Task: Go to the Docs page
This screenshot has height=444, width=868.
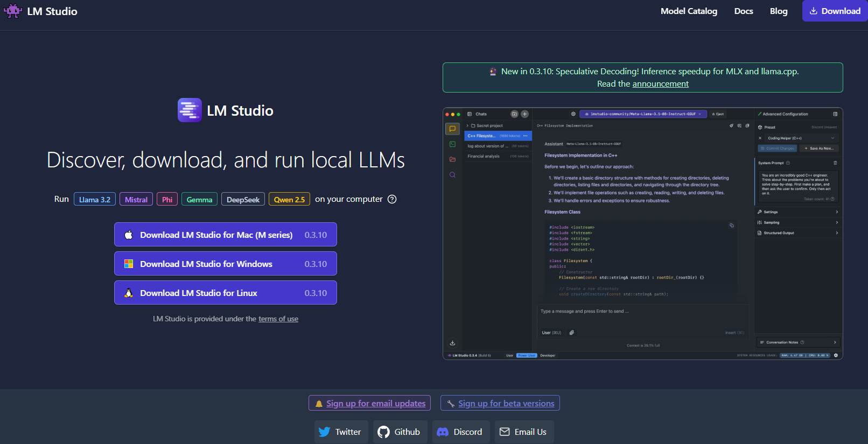Action: (x=744, y=11)
